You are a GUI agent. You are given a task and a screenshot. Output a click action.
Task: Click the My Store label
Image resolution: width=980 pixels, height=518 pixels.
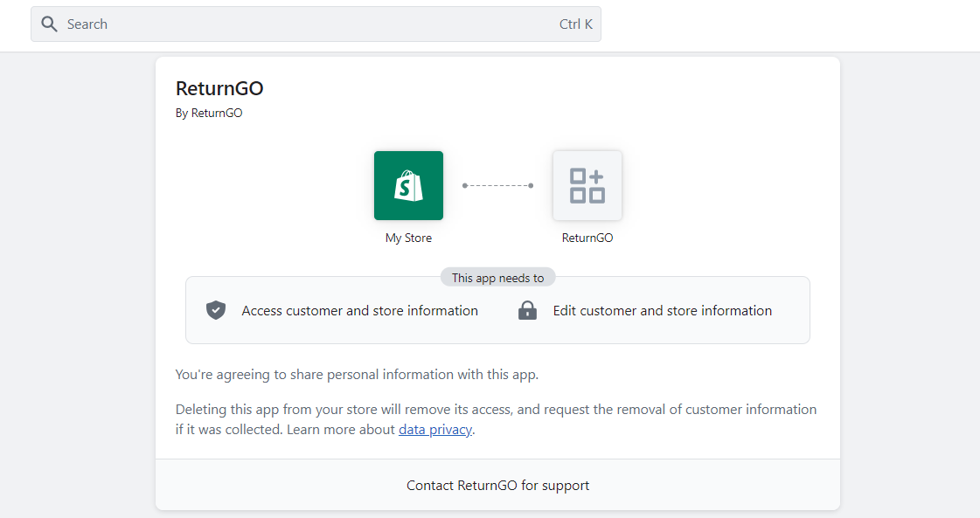click(x=409, y=238)
